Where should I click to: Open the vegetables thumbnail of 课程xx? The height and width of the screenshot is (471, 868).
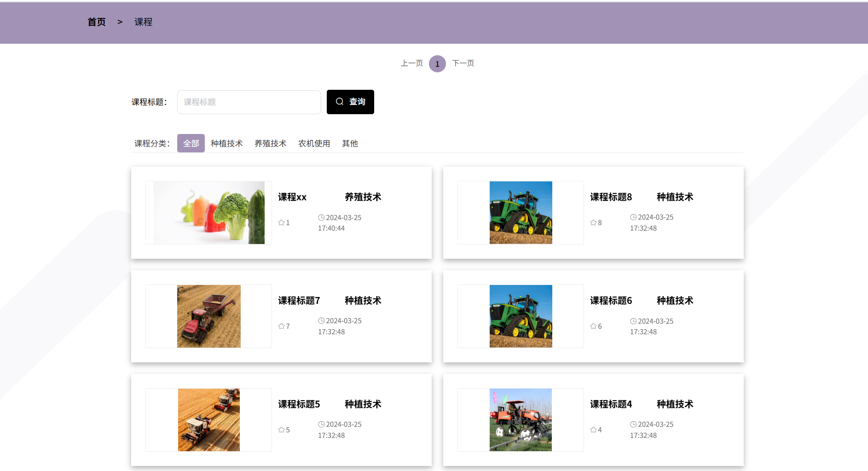[x=208, y=212]
